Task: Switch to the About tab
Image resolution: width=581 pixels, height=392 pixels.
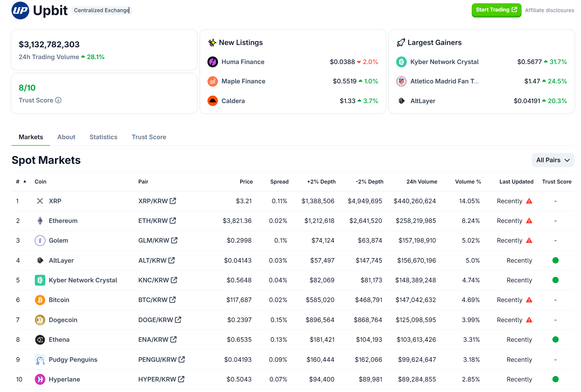Action: coord(66,137)
